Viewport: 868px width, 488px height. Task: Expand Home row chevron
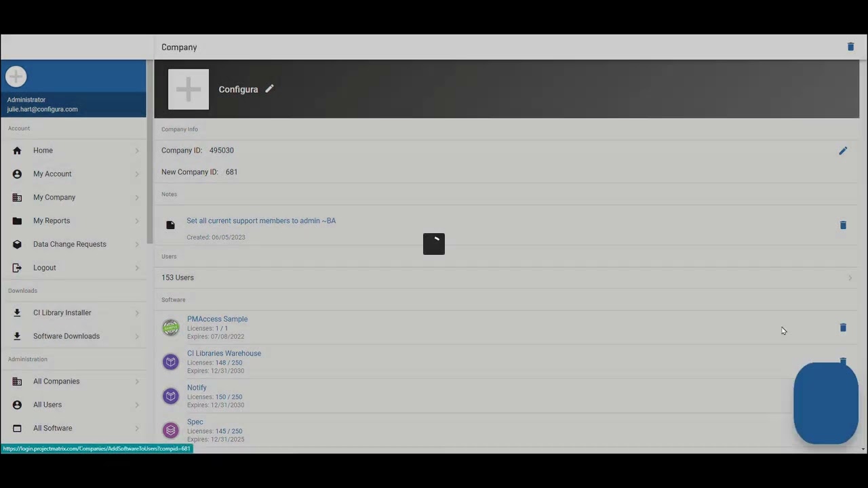(x=137, y=150)
